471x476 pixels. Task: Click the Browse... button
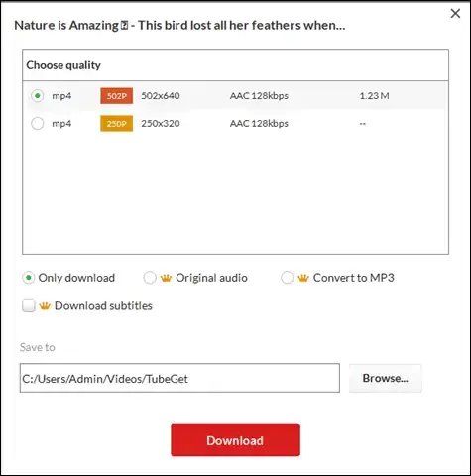pos(386,378)
